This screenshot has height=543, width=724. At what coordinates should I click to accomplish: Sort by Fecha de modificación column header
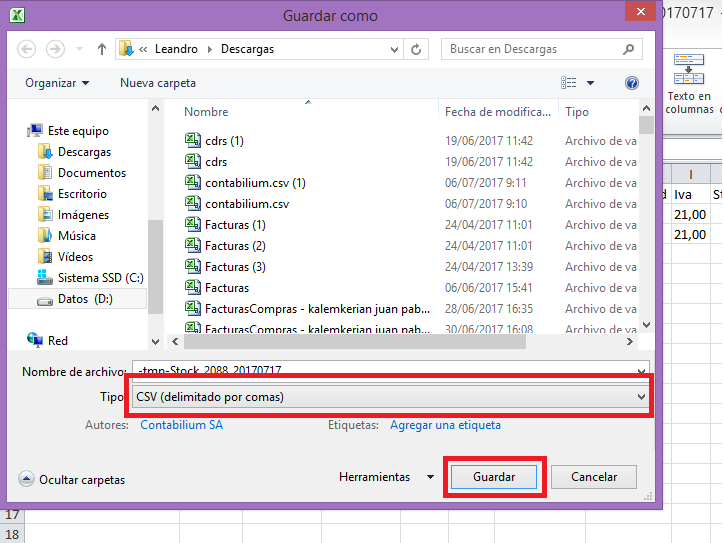[x=498, y=112]
